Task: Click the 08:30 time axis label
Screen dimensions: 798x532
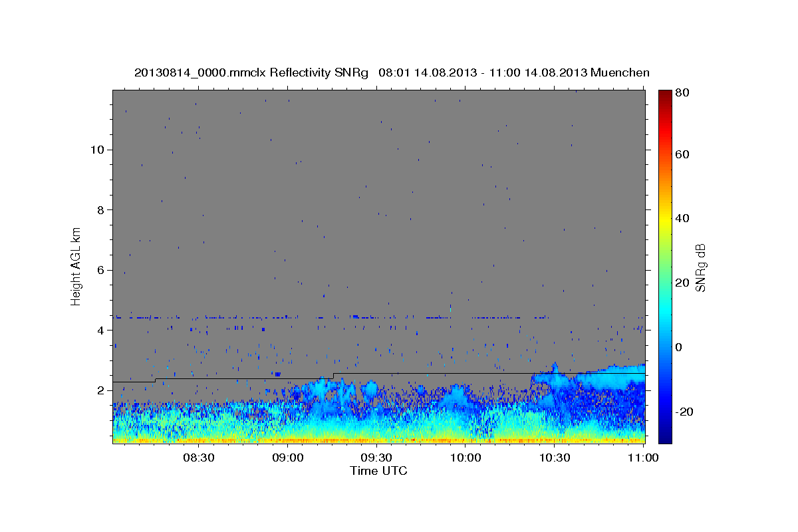Action: pos(199,458)
